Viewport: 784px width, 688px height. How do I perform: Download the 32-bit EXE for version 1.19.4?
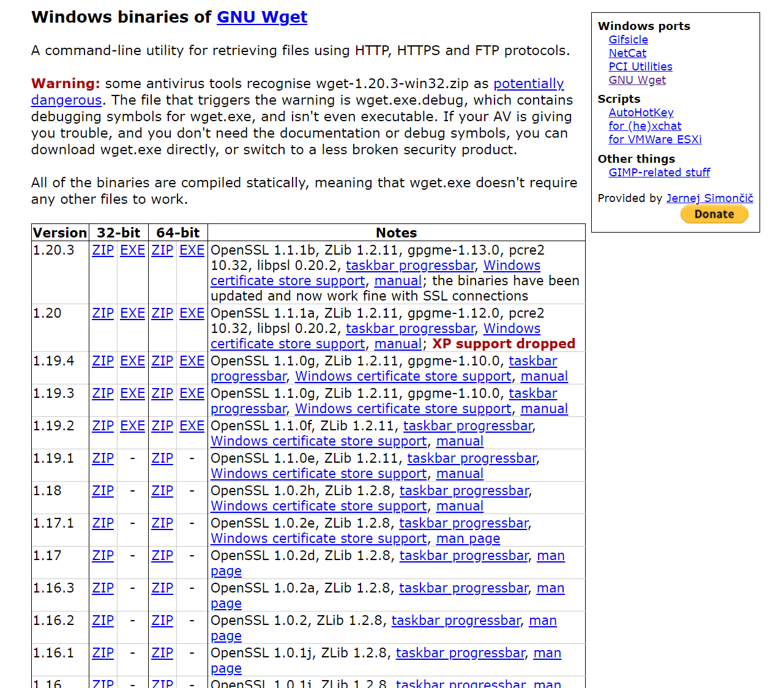pos(132,361)
